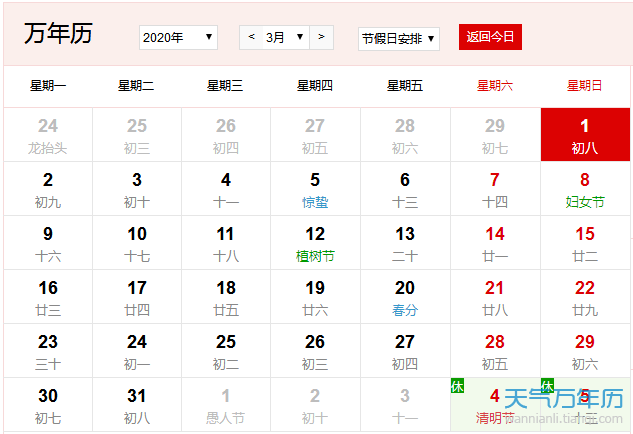633x434 pixels.
Task: Select March 4 十一
Action: click(226, 189)
